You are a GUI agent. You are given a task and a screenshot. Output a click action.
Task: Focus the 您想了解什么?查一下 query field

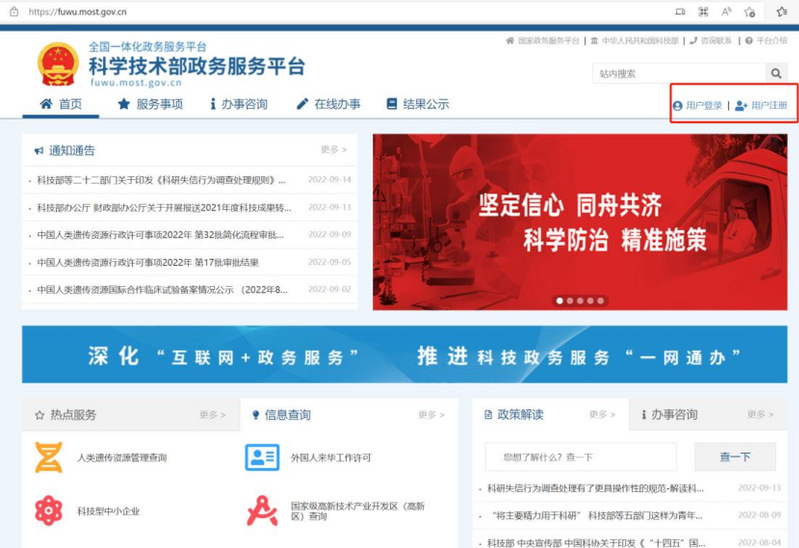click(x=581, y=457)
